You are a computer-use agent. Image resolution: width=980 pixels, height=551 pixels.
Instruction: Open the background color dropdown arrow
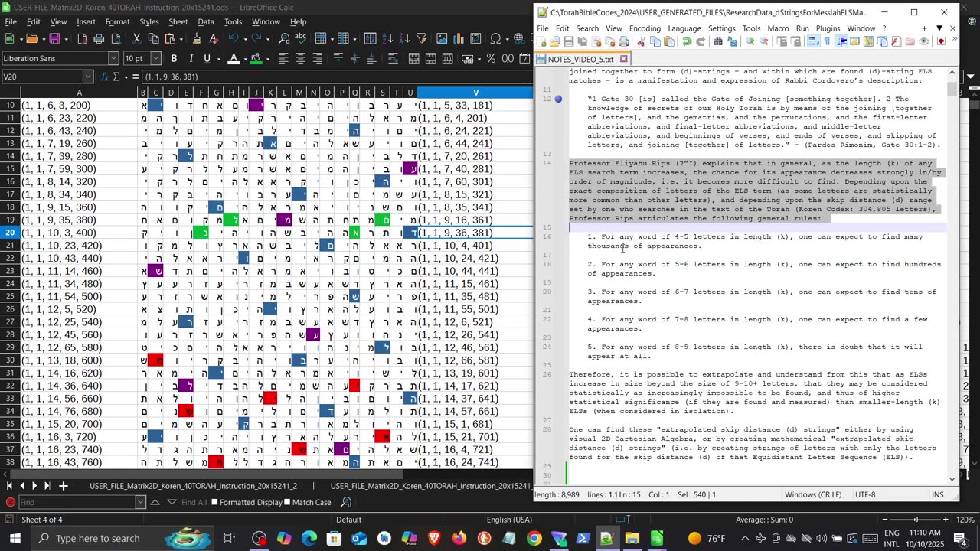click(x=266, y=58)
